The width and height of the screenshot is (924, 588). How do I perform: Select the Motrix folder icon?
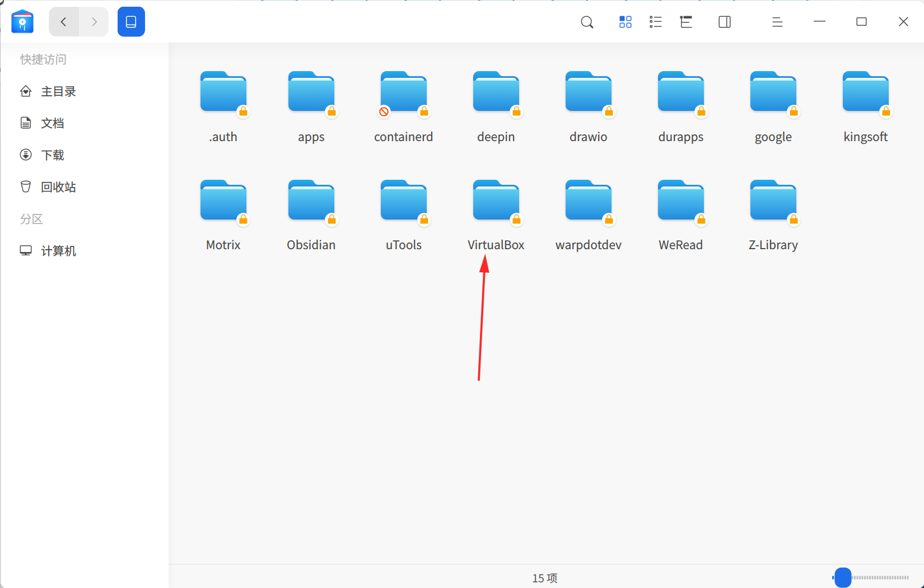223,201
